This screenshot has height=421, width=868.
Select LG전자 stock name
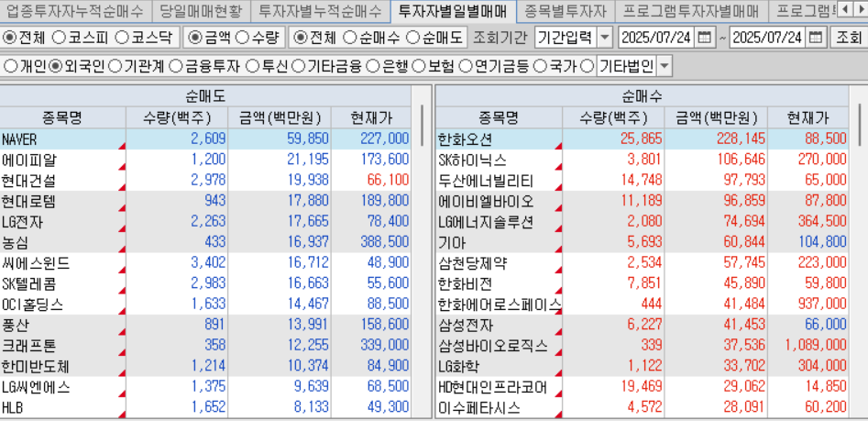22,222
